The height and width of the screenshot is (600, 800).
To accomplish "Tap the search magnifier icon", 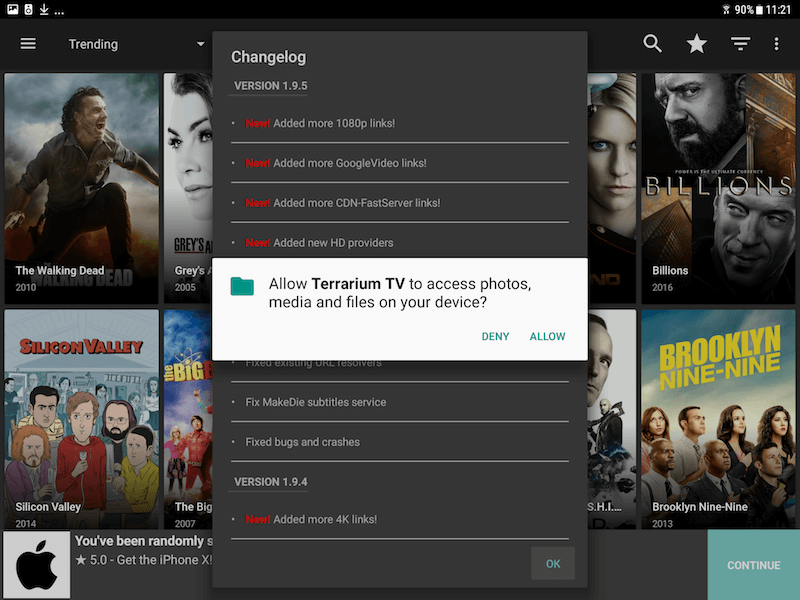I will tap(652, 44).
